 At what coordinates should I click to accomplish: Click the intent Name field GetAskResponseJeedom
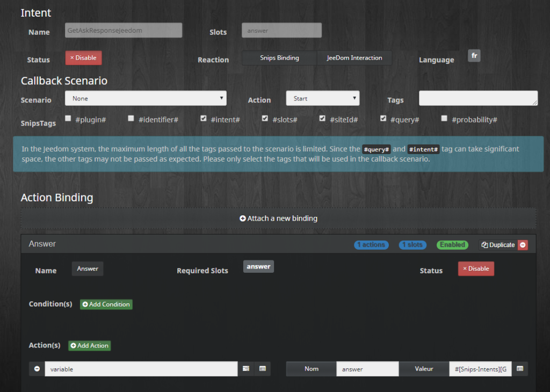124,31
